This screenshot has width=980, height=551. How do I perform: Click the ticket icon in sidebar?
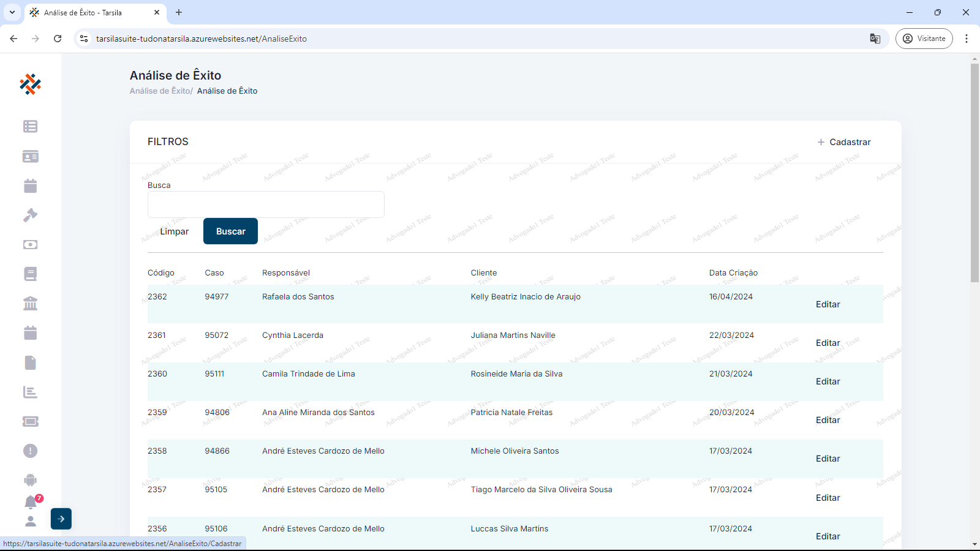(x=30, y=421)
